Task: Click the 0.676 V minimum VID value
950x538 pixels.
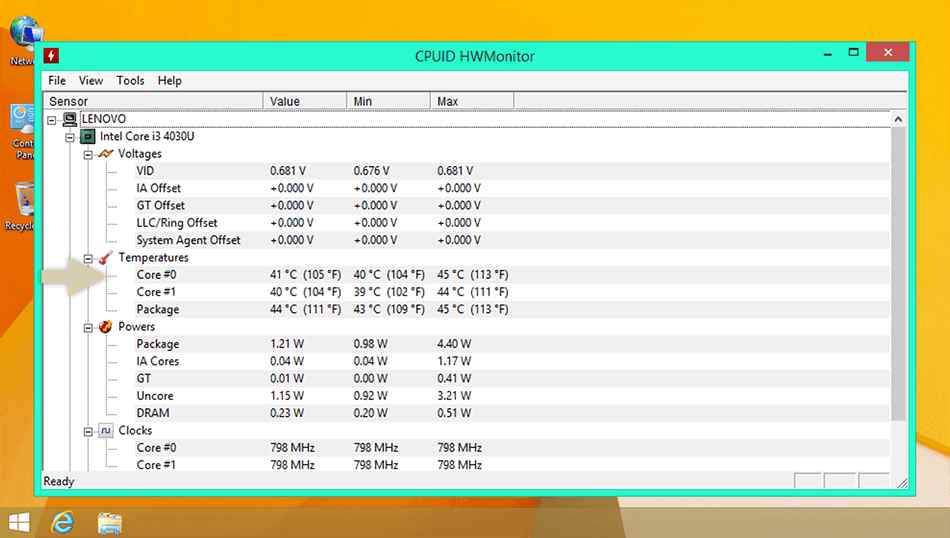Action: (x=371, y=171)
